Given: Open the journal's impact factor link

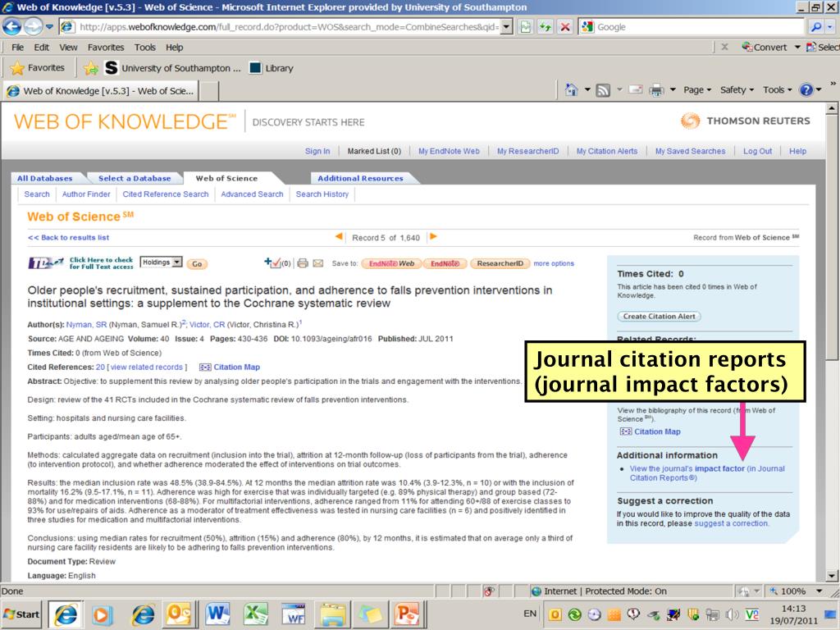Looking at the screenshot, I should [707, 473].
